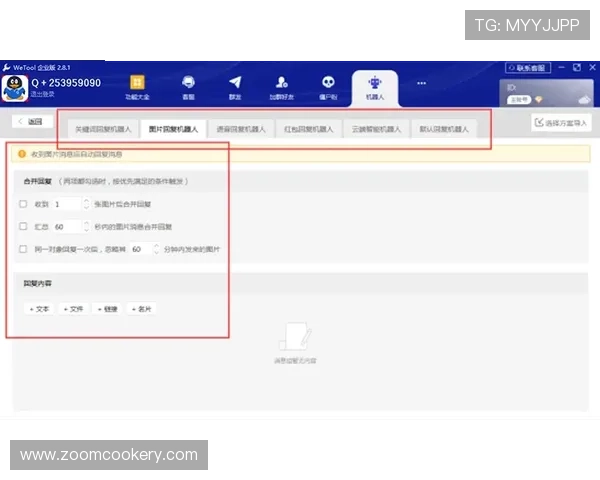Add a file reply with + 文件

[x=73, y=309]
